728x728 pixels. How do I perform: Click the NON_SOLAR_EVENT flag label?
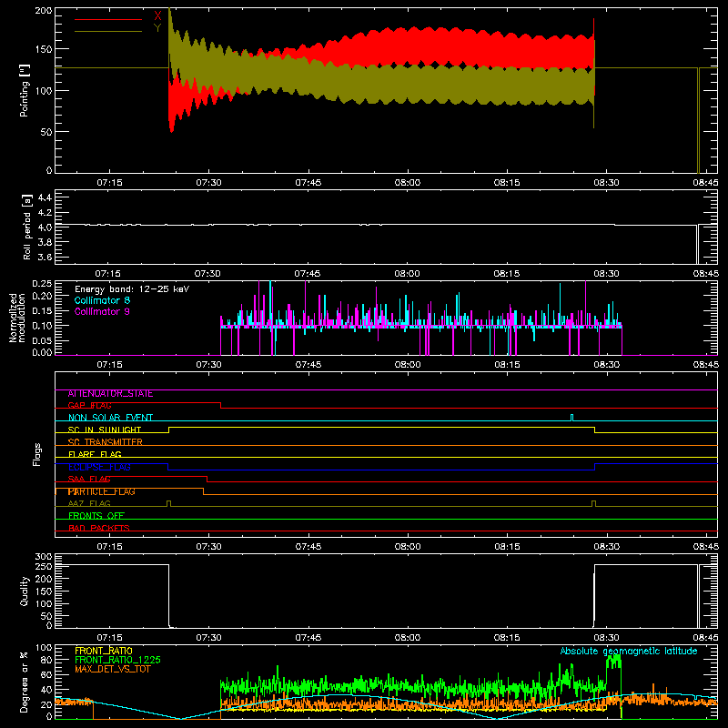point(110,418)
